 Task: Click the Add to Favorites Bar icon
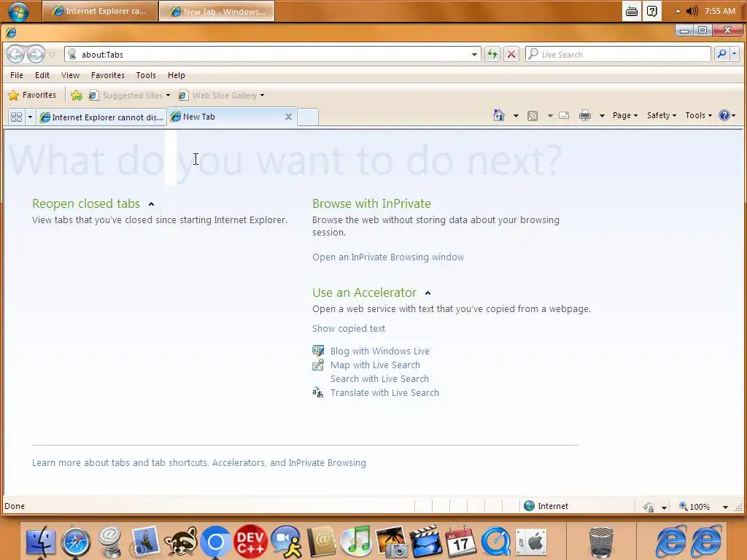(x=76, y=96)
